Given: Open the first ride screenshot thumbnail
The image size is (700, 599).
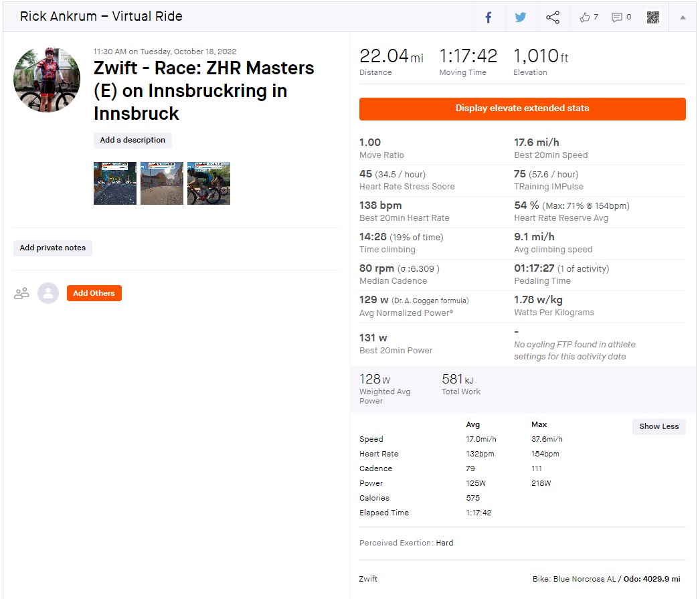Looking at the screenshot, I should click(x=115, y=183).
